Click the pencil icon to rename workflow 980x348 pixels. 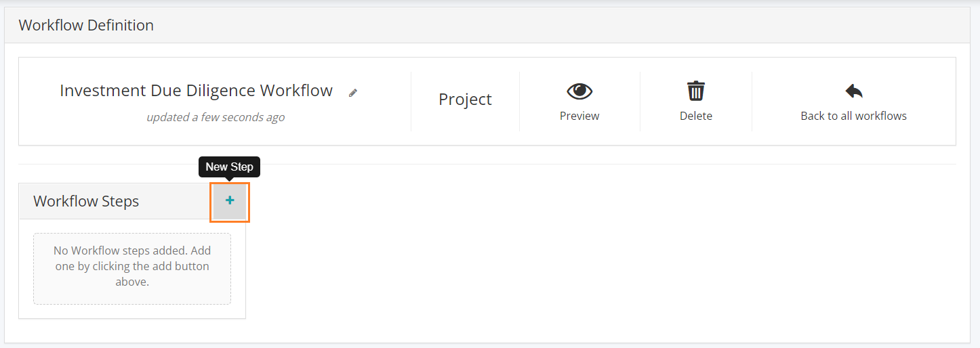[x=353, y=93]
